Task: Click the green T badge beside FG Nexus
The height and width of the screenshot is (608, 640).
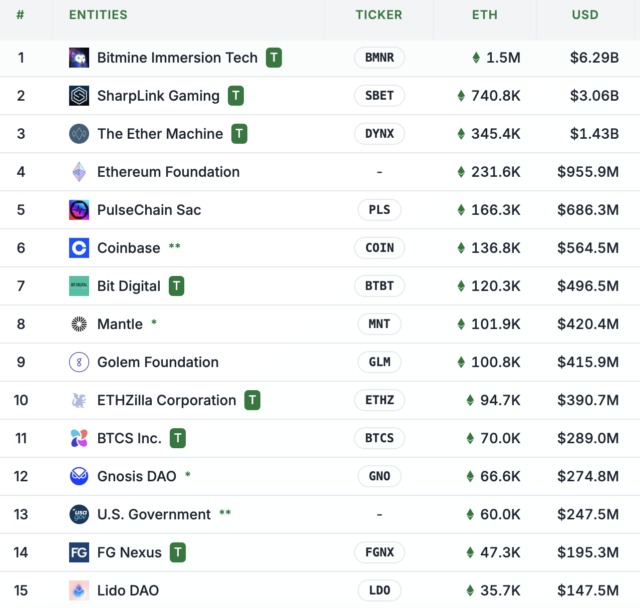Action: point(178,552)
